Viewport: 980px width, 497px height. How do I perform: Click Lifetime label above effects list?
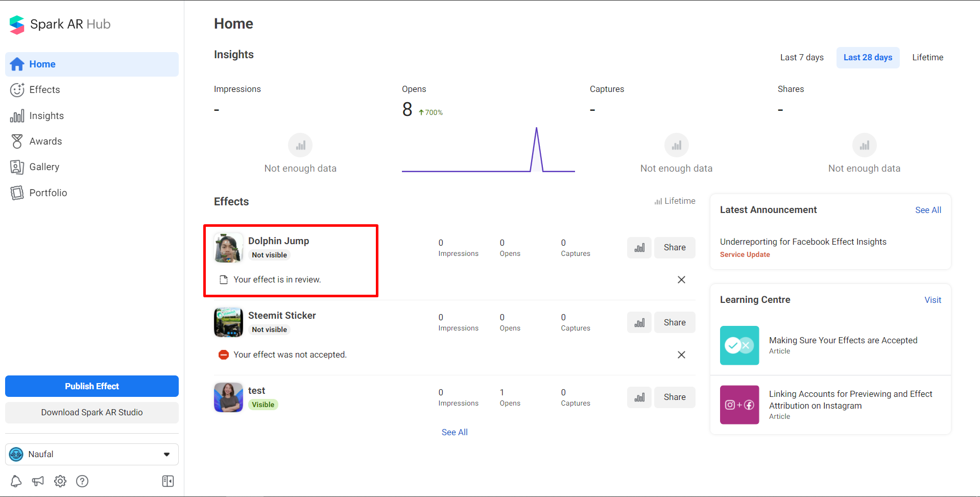[x=675, y=201]
